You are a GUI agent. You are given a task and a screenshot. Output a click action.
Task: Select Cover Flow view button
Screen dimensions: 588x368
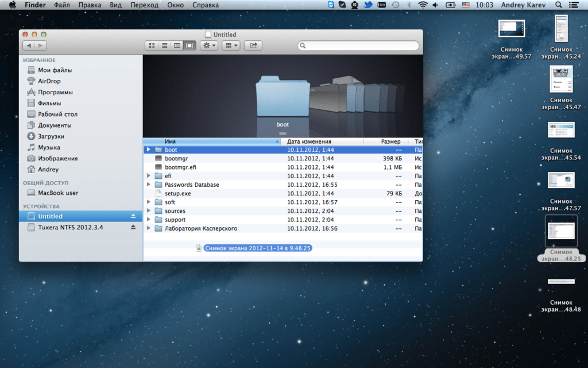click(x=189, y=45)
